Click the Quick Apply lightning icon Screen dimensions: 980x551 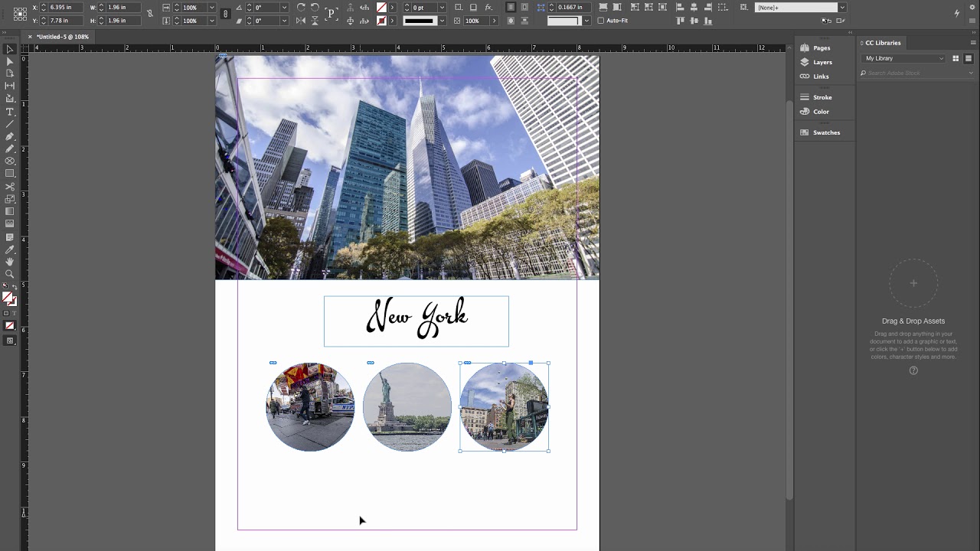pyautogui.click(x=957, y=13)
